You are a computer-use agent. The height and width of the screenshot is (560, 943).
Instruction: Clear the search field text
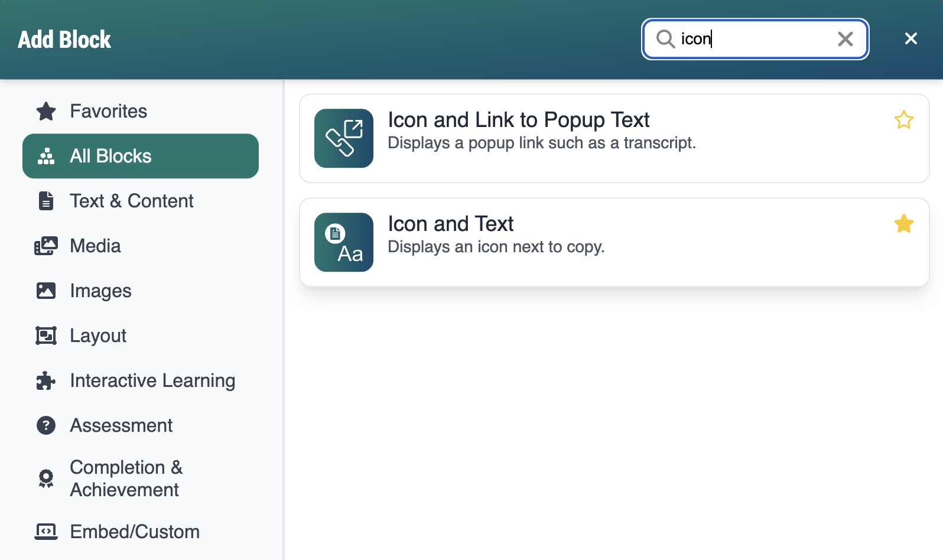(846, 39)
